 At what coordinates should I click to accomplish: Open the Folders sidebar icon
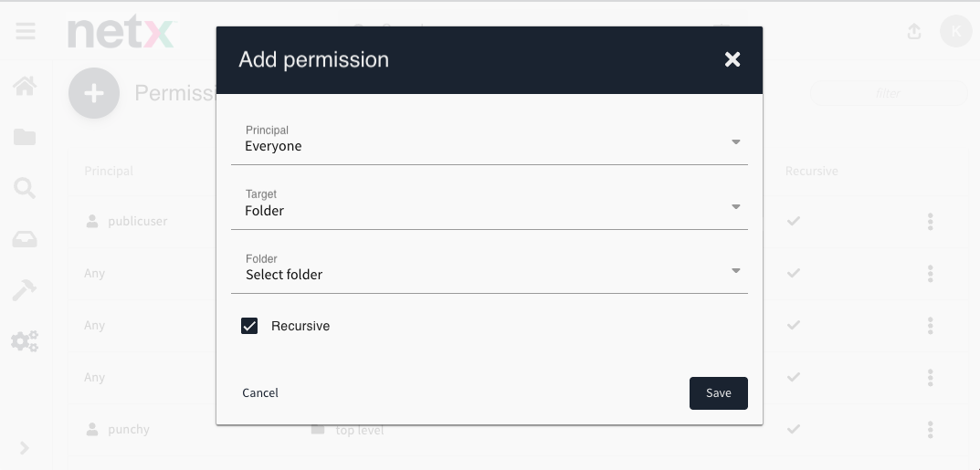[25, 137]
